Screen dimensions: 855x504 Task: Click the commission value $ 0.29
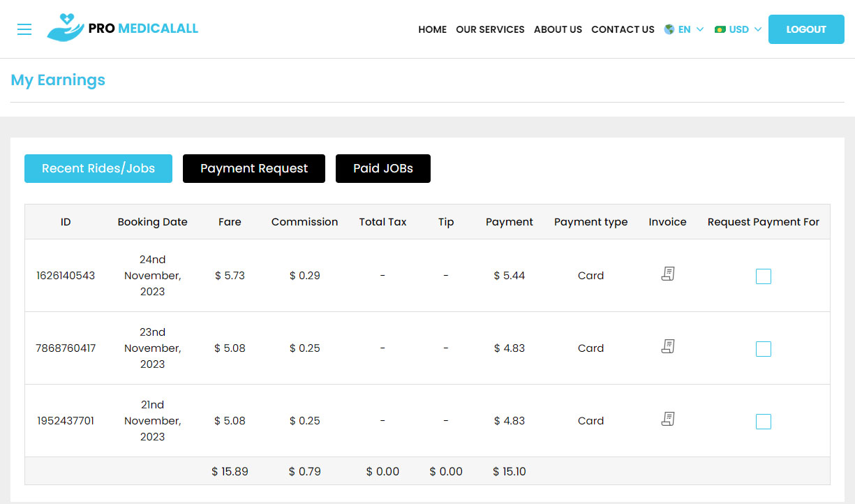click(305, 276)
